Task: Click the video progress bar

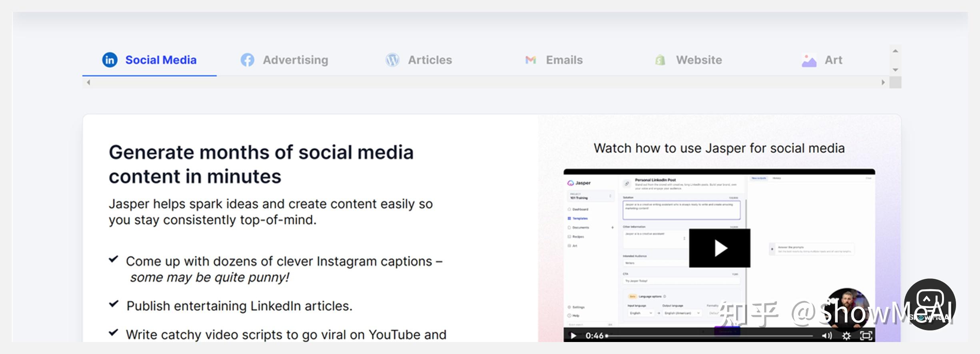Action: (710, 336)
